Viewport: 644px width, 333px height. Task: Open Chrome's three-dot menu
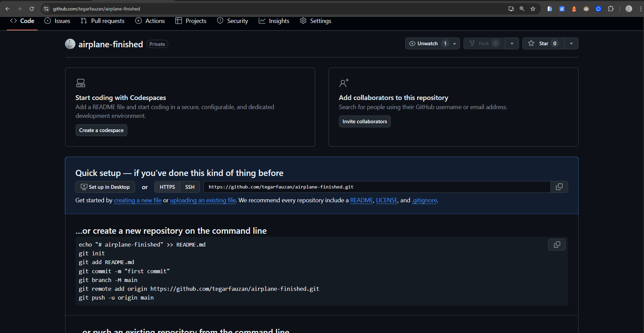coord(641,9)
